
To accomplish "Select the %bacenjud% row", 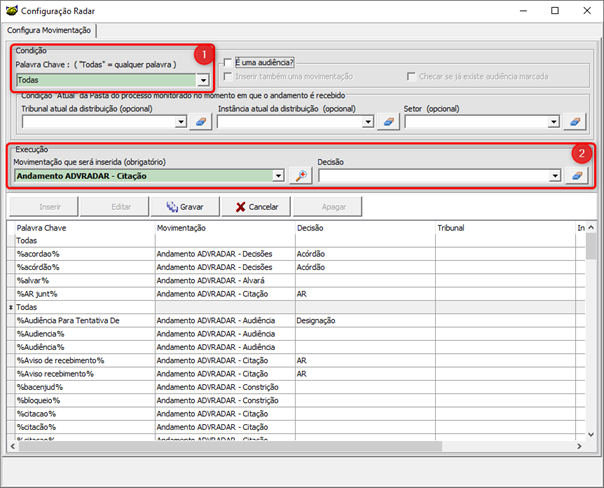I will 296,387.
